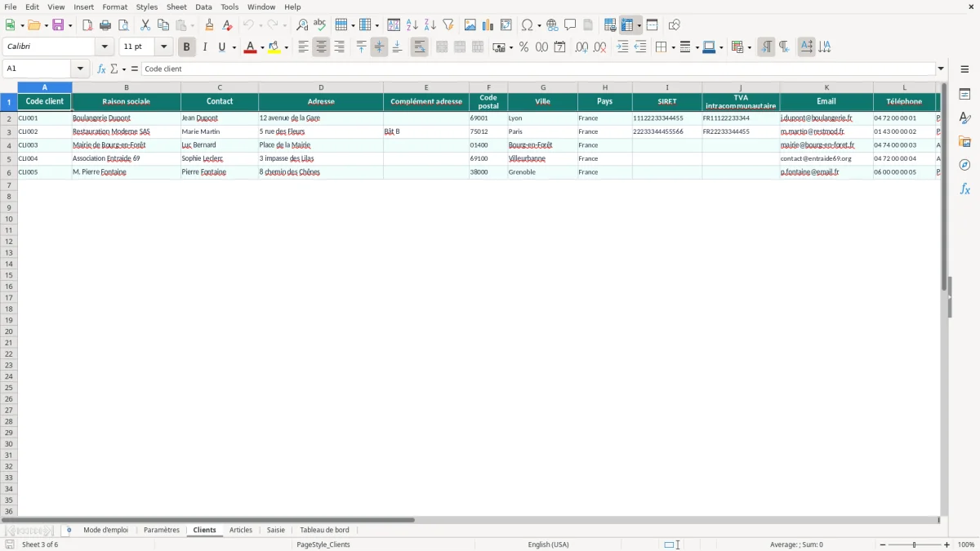Switch to Tableau de bord tab
Viewport: 980px width, 551px height.
pos(324,530)
